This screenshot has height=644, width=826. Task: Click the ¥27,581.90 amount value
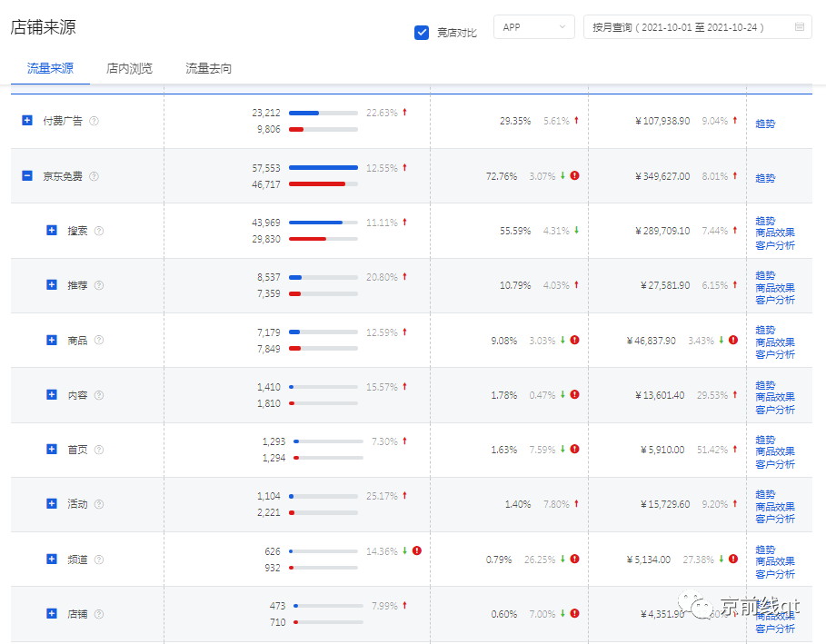click(665, 285)
